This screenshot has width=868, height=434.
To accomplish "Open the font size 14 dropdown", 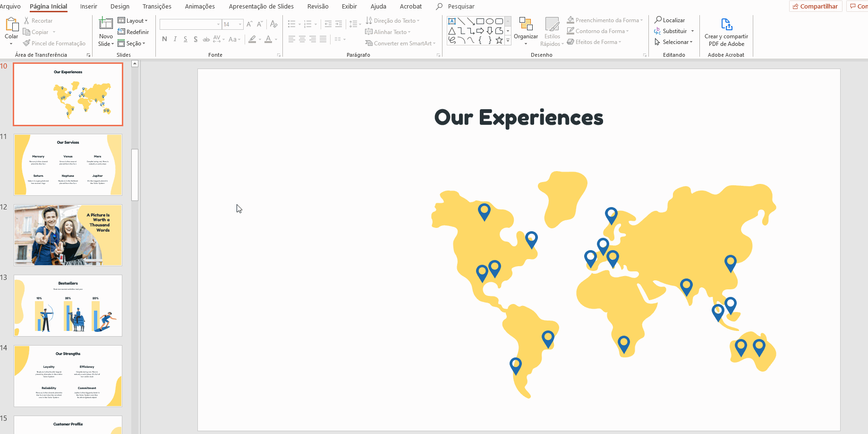I will click(x=240, y=24).
